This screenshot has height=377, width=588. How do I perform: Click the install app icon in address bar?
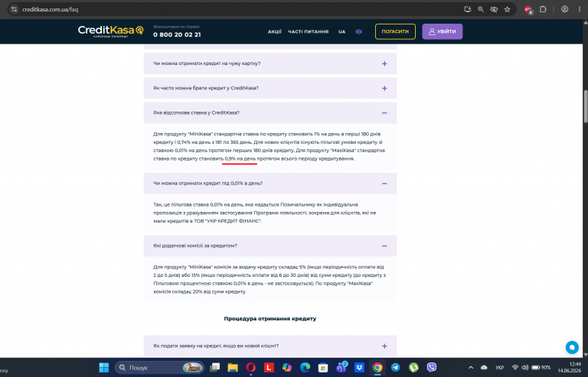pyautogui.click(x=467, y=9)
